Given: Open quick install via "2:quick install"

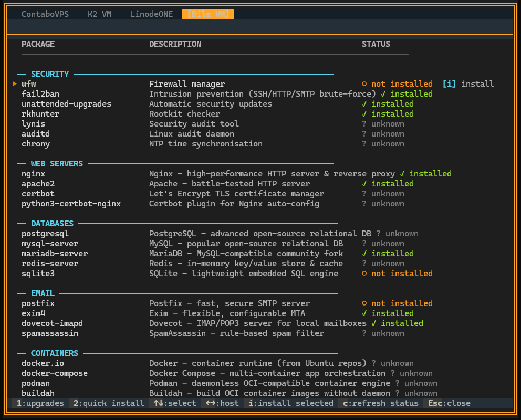Looking at the screenshot, I should coord(108,403).
